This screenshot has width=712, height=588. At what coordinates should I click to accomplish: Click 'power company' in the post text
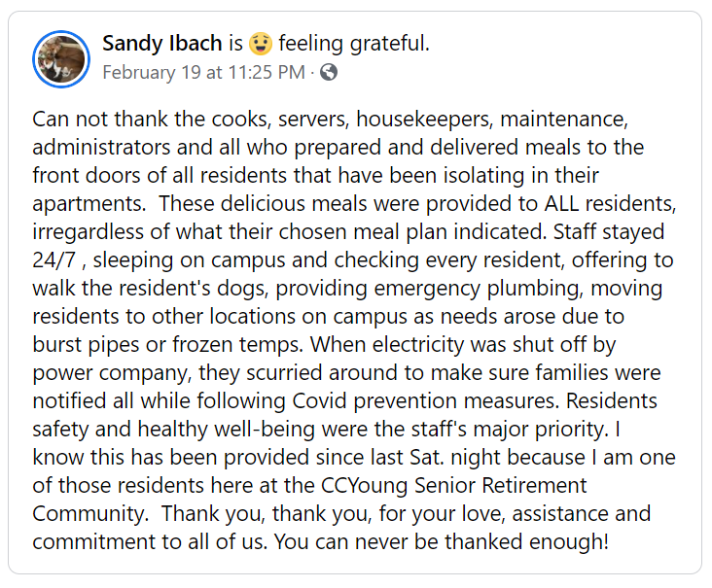(112, 373)
